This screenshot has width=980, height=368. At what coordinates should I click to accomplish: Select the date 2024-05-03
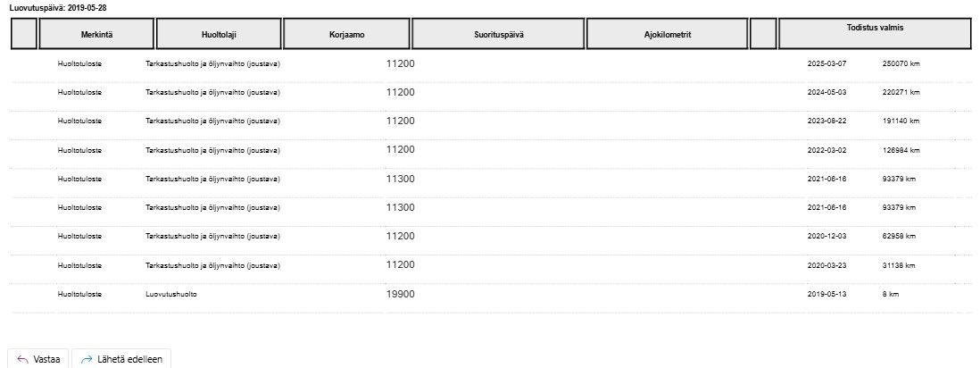pos(826,92)
